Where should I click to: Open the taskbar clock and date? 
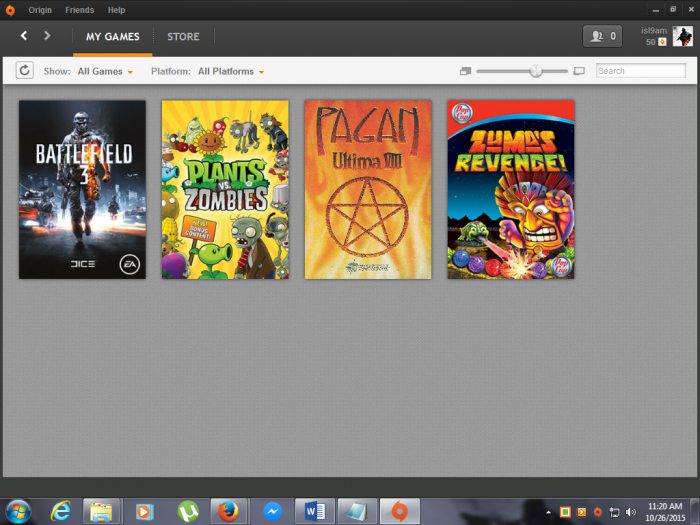(665, 512)
